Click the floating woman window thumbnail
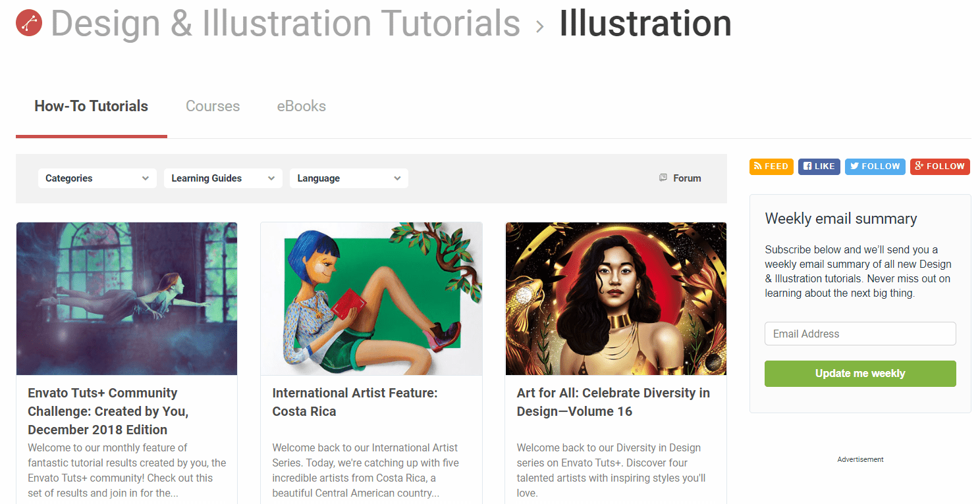Viewport: 980px width, 504px height. click(127, 299)
